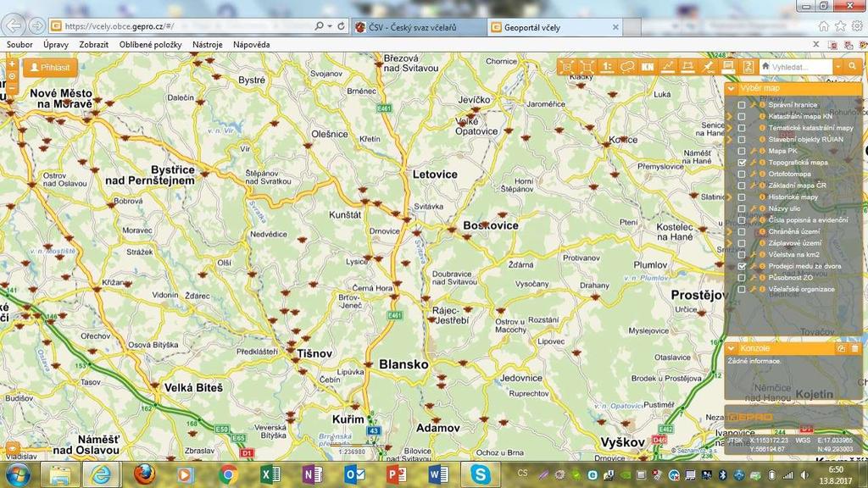
Task: Expand the Chráněná území layer group
Action: (729, 232)
